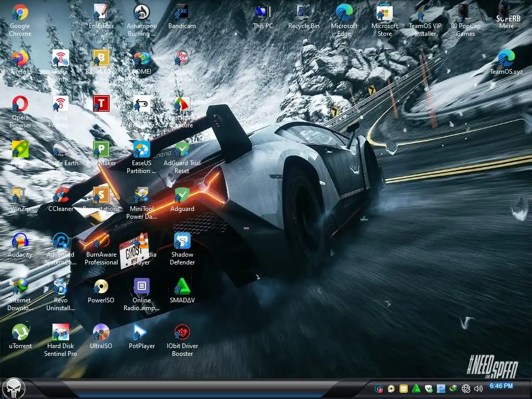
Task: Open the Adguard desktop shortcut
Action: click(182, 195)
